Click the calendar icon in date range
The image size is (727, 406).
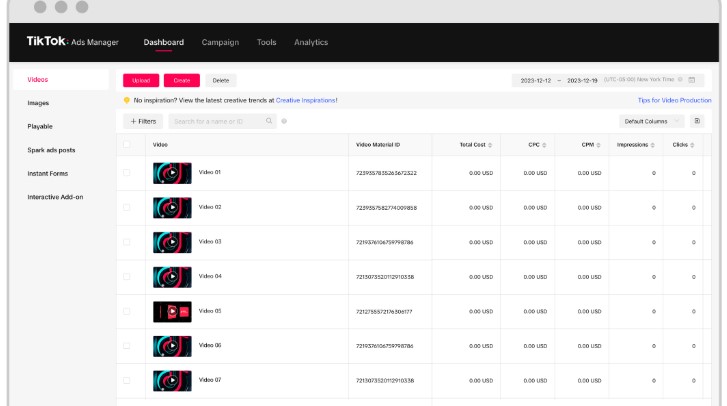coord(691,80)
